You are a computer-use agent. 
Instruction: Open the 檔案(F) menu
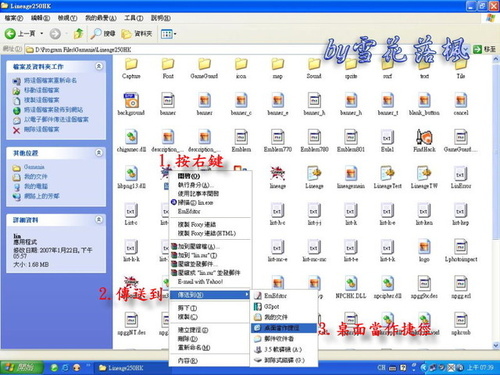(x=13, y=18)
